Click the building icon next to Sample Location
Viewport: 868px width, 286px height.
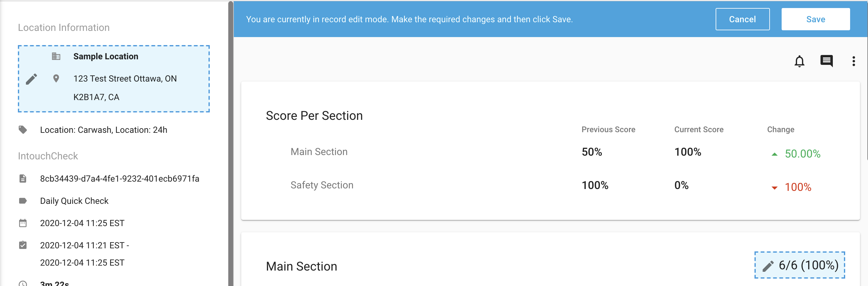click(x=56, y=56)
